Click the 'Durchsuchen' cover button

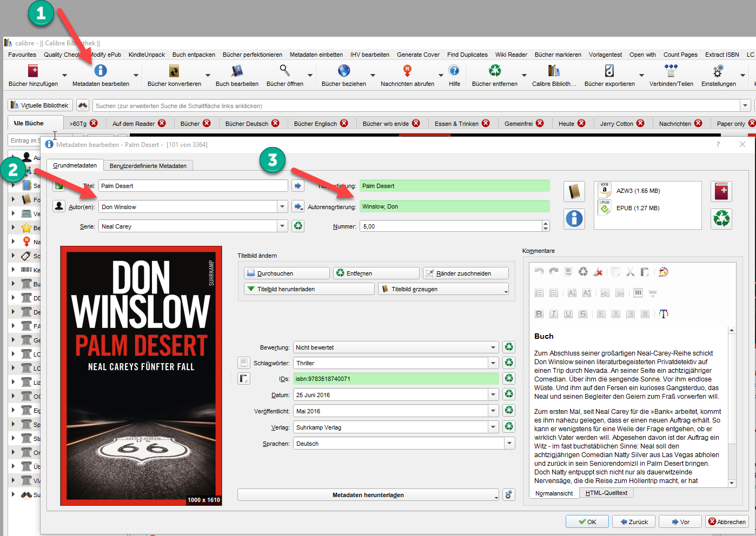(287, 273)
